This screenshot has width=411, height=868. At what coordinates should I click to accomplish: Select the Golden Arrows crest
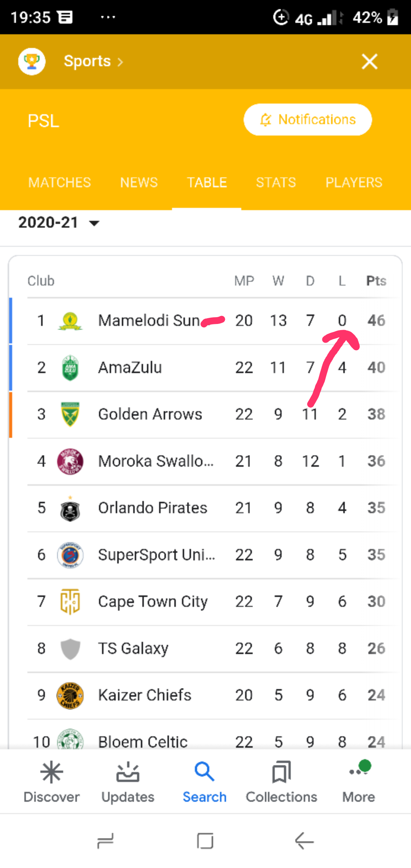point(70,414)
